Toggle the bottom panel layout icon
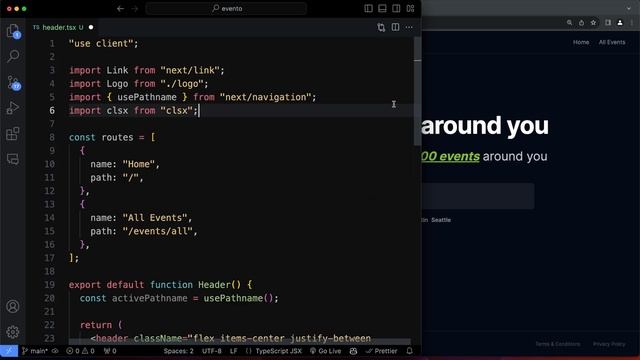Viewport: 640px width, 360px height. pos(382,9)
